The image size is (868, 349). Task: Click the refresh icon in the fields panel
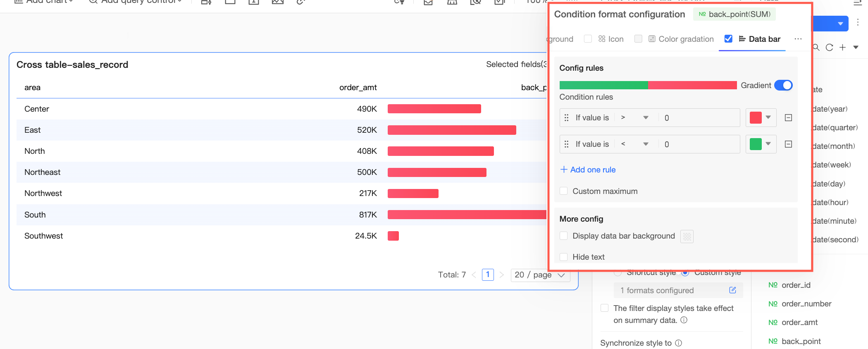829,48
